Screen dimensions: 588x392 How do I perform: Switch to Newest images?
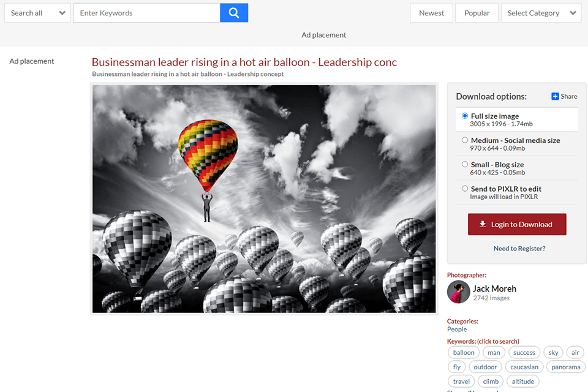pyautogui.click(x=431, y=13)
